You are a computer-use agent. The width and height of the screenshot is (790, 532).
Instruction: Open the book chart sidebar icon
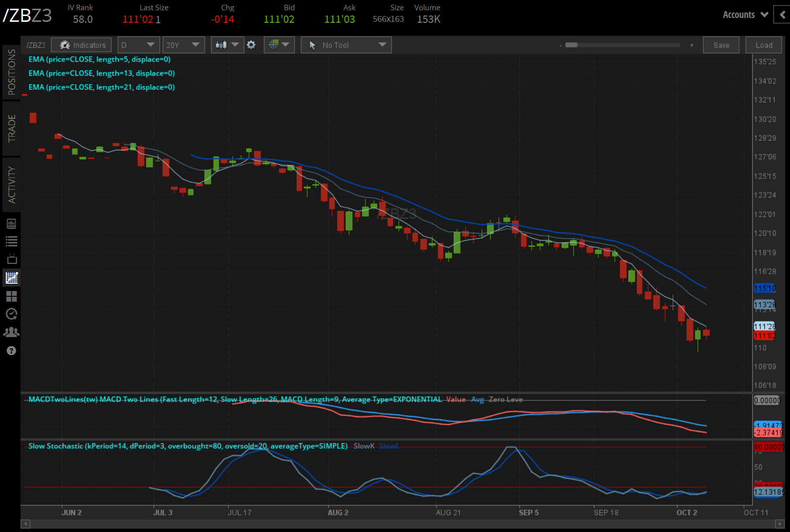click(x=12, y=224)
